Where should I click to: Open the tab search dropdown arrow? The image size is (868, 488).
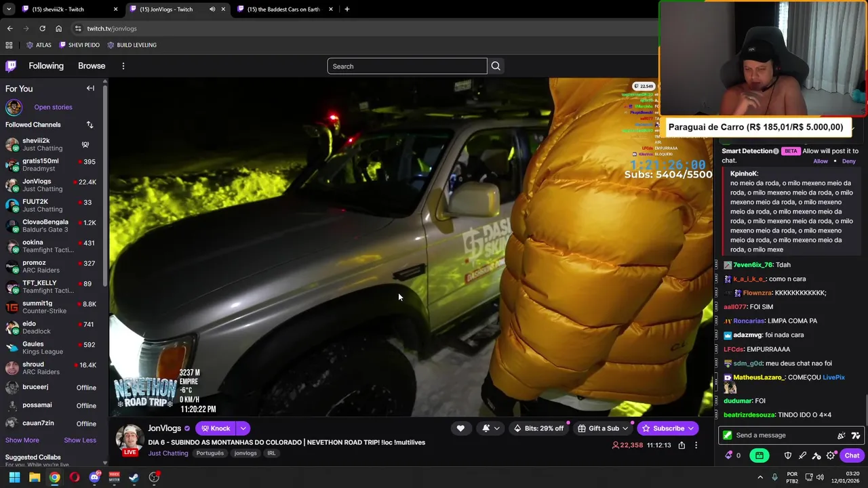8,9
